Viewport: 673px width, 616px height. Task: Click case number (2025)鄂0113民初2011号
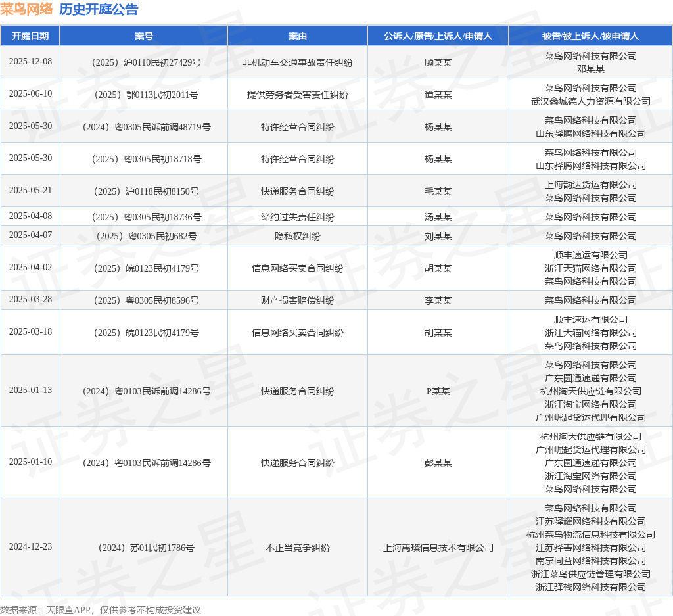tap(147, 95)
